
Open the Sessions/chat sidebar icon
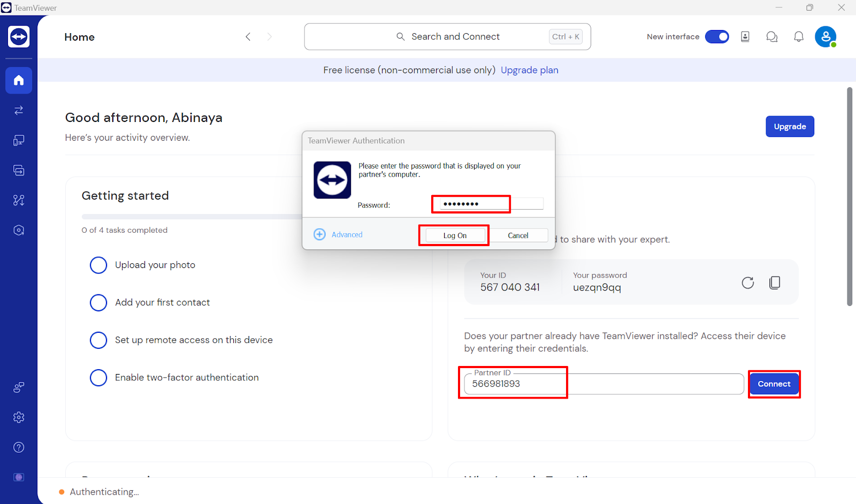coord(19,170)
